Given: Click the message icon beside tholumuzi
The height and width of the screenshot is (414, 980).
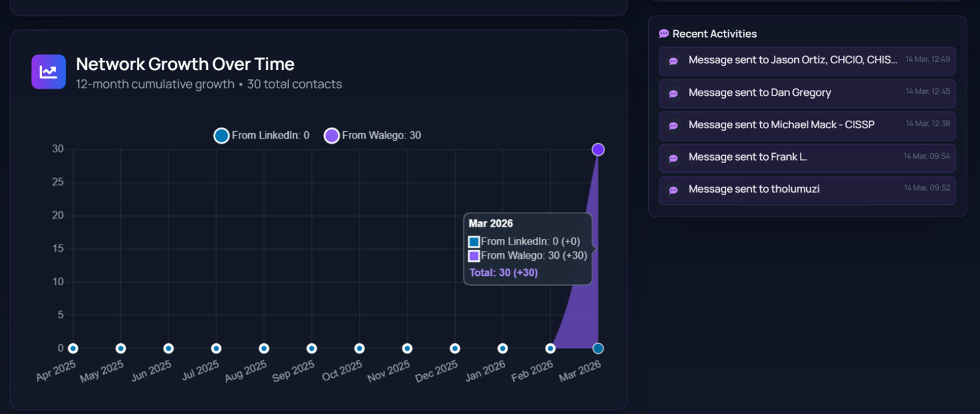Looking at the screenshot, I should (x=674, y=190).
